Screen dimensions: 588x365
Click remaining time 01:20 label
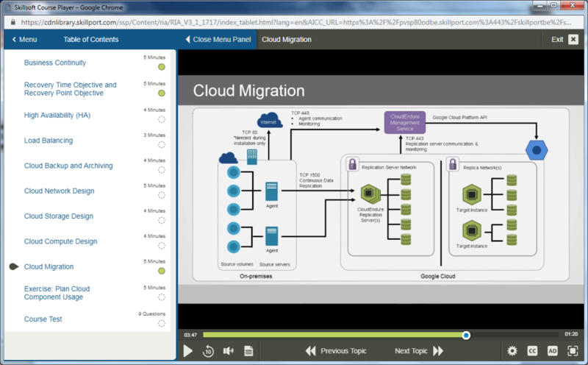(571, 334)
